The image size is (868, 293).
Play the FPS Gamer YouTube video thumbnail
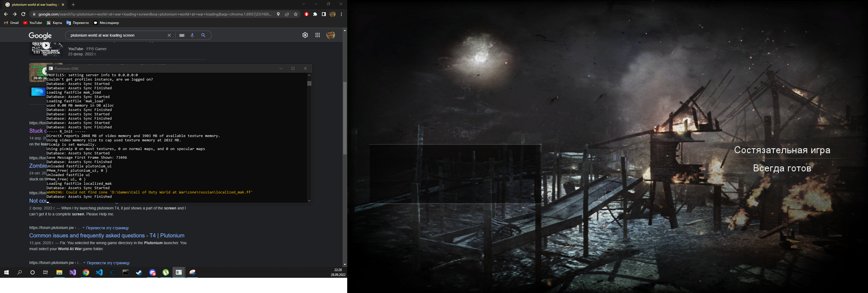[x=46, y=49]
